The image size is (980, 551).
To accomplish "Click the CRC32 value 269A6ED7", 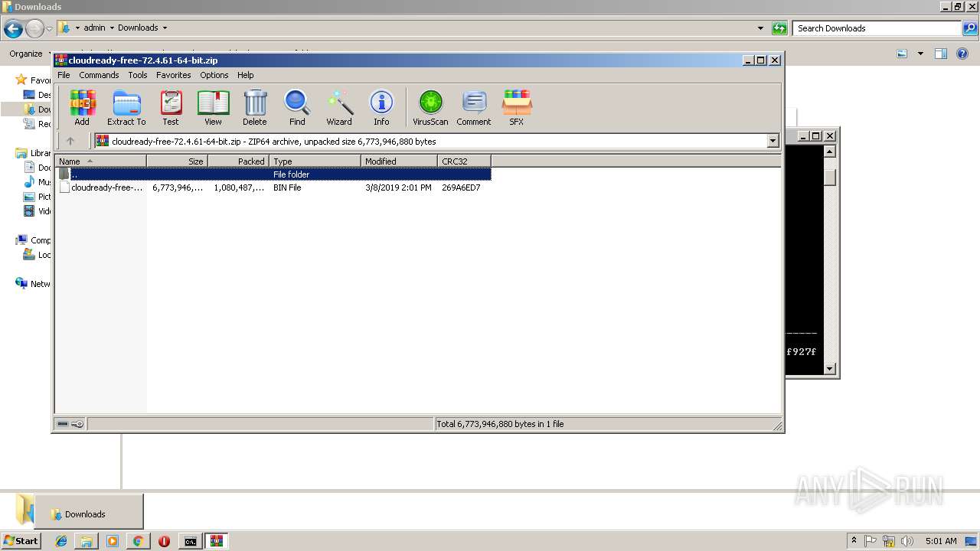I will coord(461,187).
